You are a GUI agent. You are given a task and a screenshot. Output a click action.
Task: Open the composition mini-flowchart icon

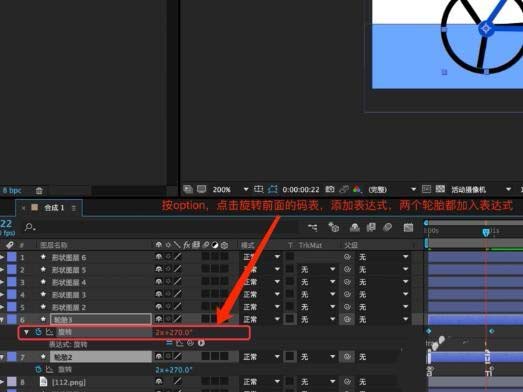click(313, 228)
